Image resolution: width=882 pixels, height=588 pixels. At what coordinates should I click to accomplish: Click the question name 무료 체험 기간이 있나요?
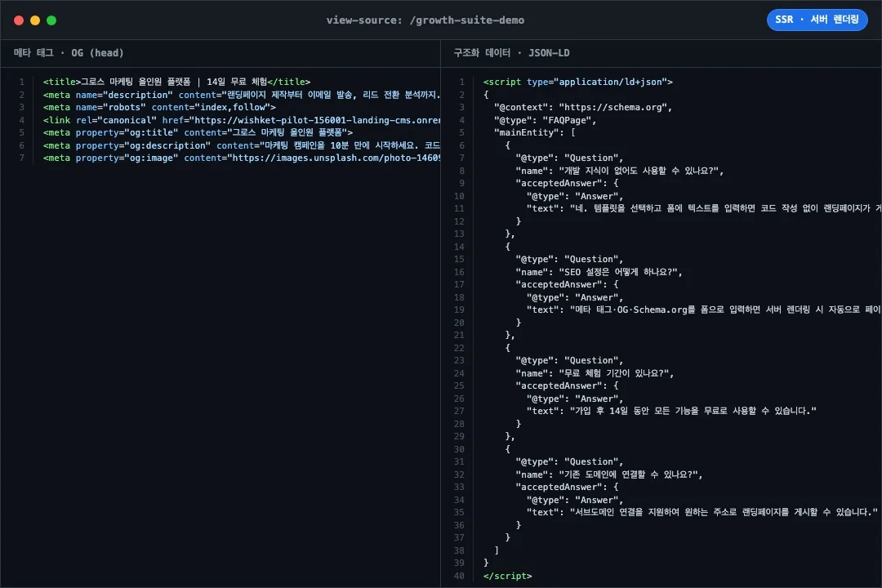click(x=594, y=373)
